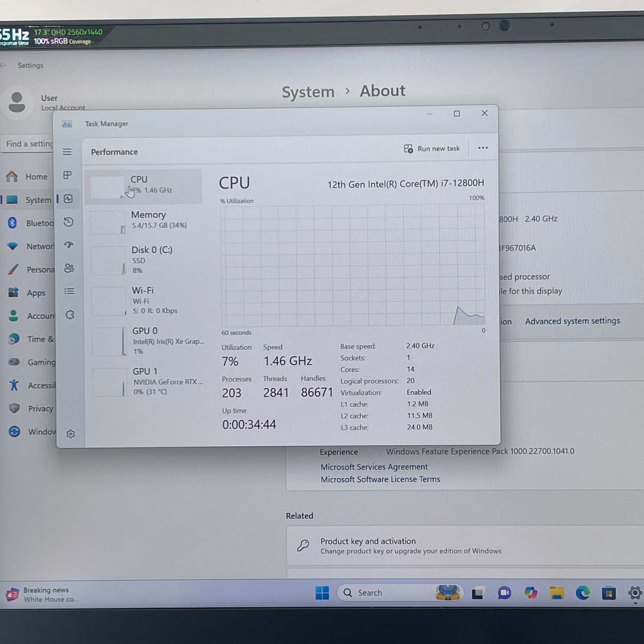Screen dimensions: 644x644
Task: Open Privacy & security in Settings sidebar
Action: (32, 409)
